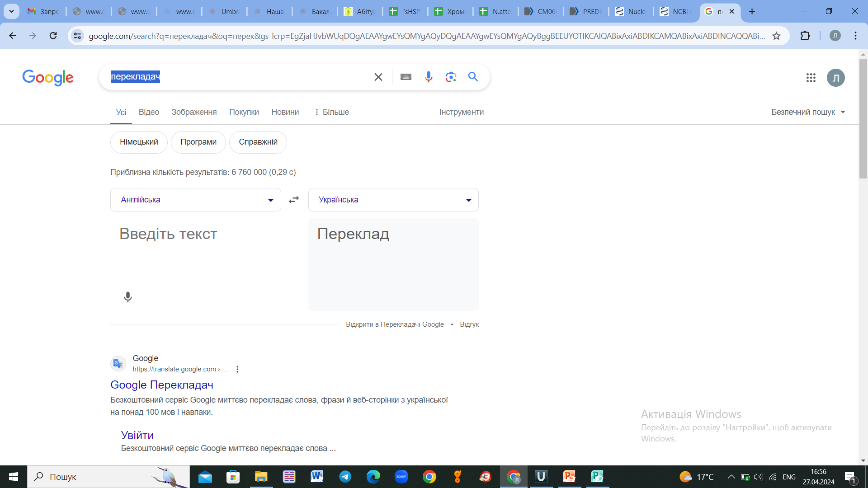Image resolution: width=868 pixels, height=488 pixels.
Task: Open the Увійти sublink
Action: [137, 435]
